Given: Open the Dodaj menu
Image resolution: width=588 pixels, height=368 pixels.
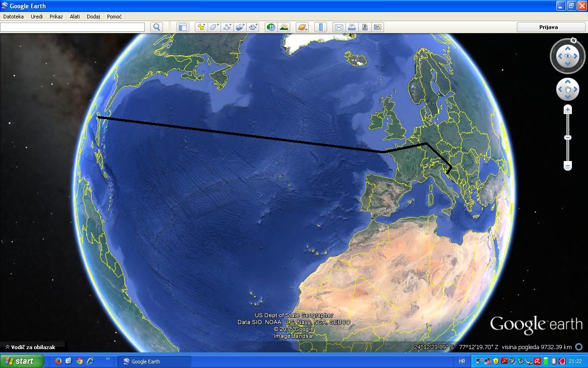Looking at the screenshot, I should coord(93,17).
